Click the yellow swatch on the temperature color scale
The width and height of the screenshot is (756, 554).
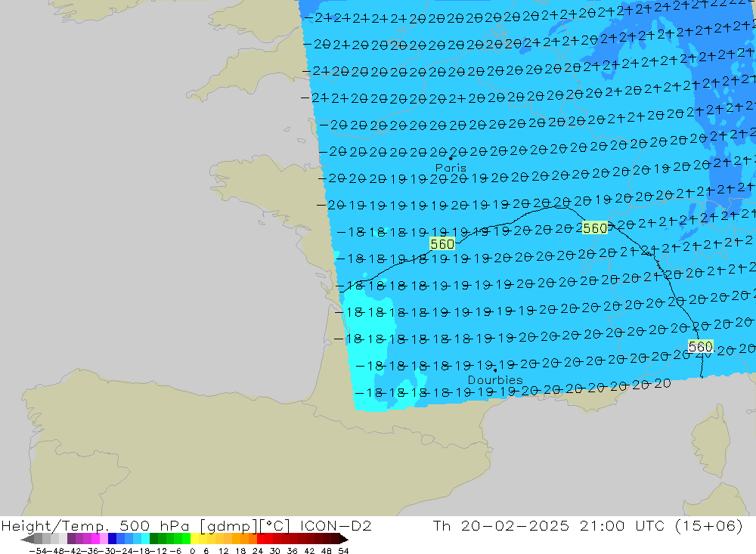click(x=195, y=539)
